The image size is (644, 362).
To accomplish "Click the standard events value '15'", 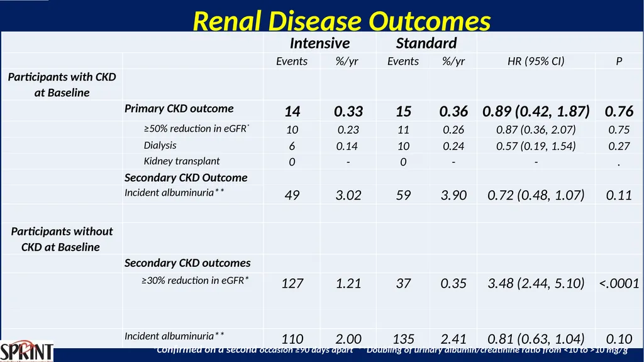I will pyautogui.click(x=403, y=111).
